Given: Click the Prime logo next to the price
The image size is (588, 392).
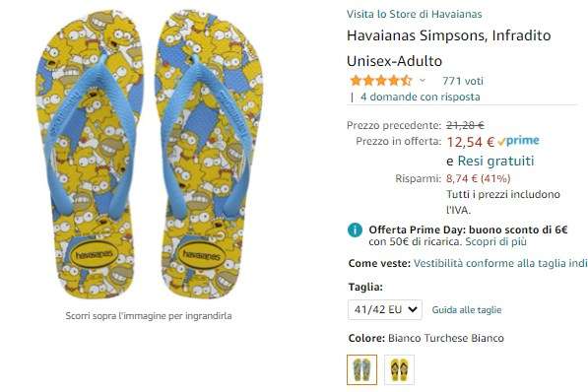Looking at the screenshot, I should click(x=519, y=141).
